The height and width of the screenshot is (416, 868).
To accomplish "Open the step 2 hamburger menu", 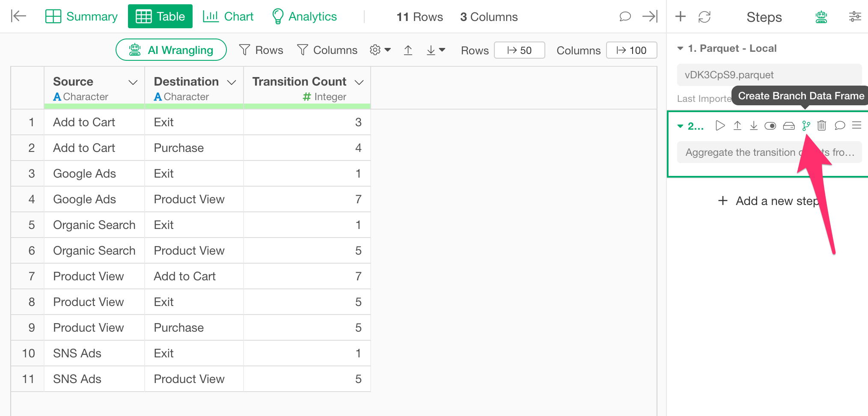I will tap(856, 125).
